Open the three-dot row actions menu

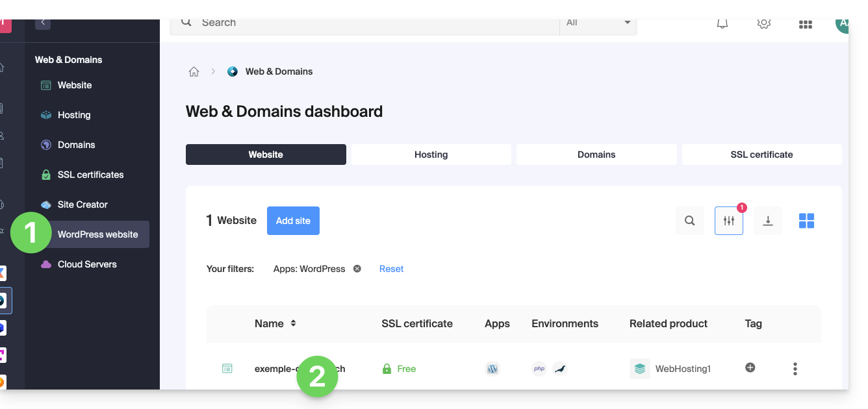tap(795, 369)
